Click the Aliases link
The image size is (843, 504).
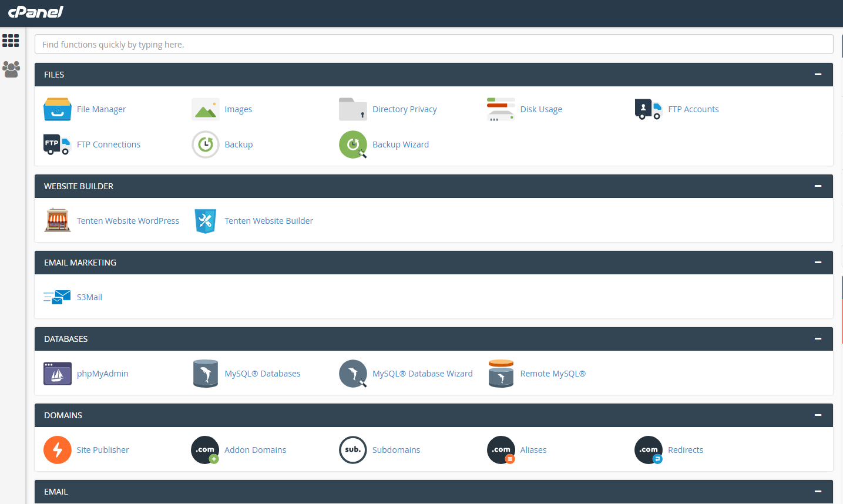533,450
